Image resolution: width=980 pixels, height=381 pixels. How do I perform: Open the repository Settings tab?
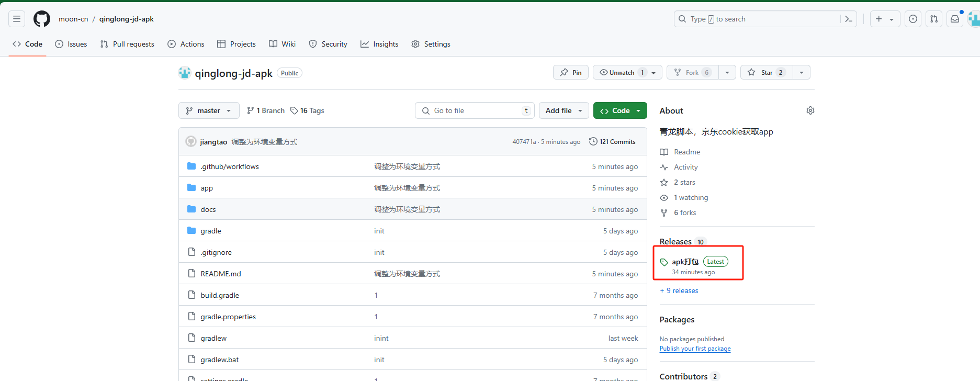[431, 44]
